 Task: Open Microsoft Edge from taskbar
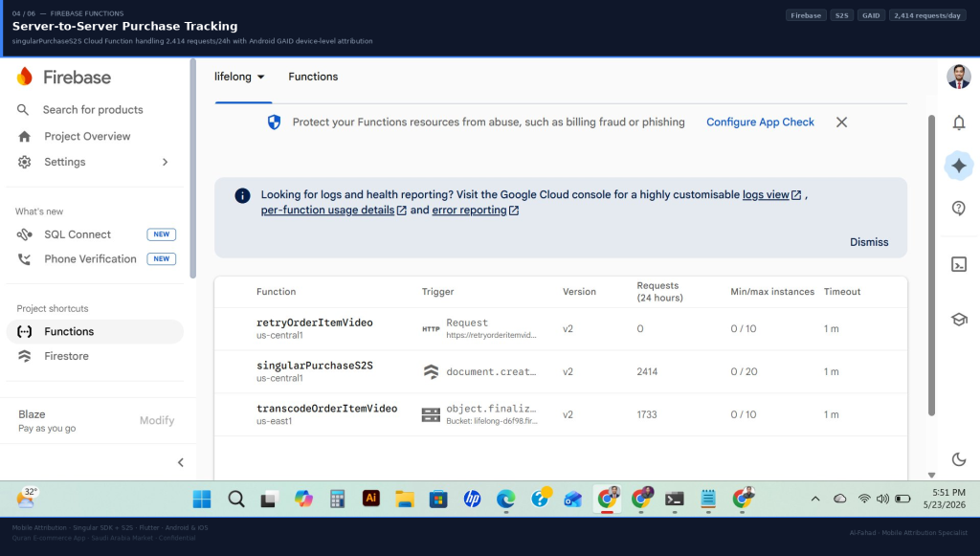click(x=505, y=500)
